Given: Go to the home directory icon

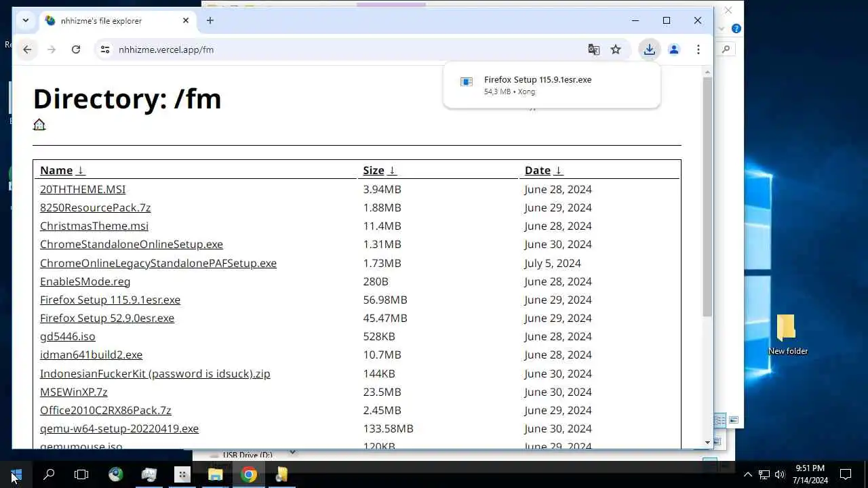Looking at the screenshot, I should (39, 125).
